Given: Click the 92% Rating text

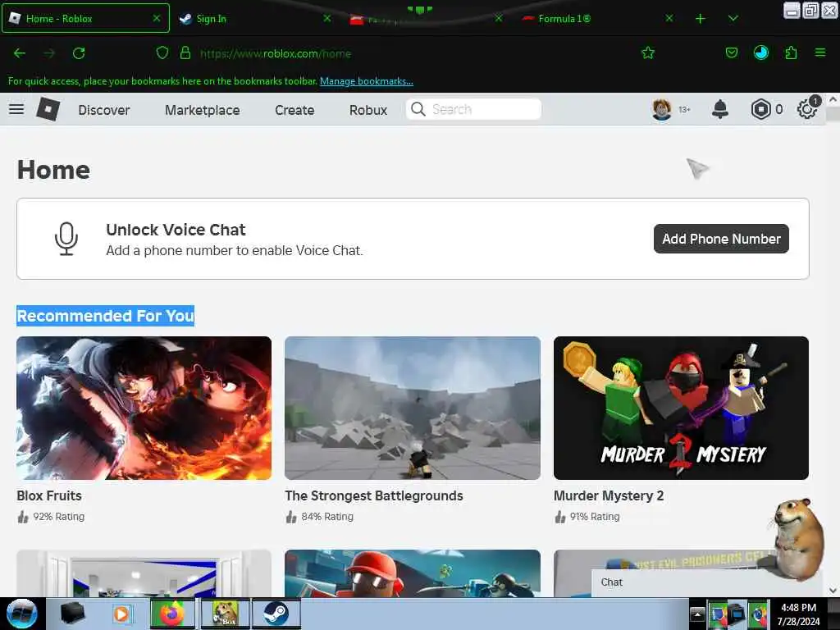Looking at the screenshot, I should [59, 517].
